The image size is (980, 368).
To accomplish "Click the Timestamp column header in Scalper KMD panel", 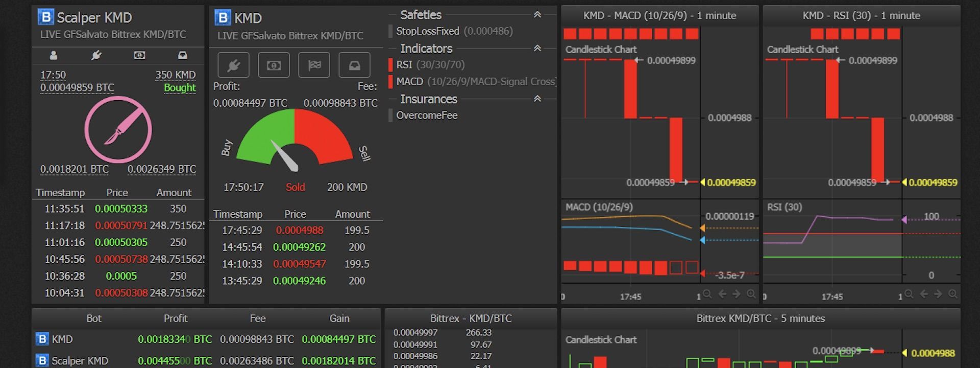I will click(60, 193).
